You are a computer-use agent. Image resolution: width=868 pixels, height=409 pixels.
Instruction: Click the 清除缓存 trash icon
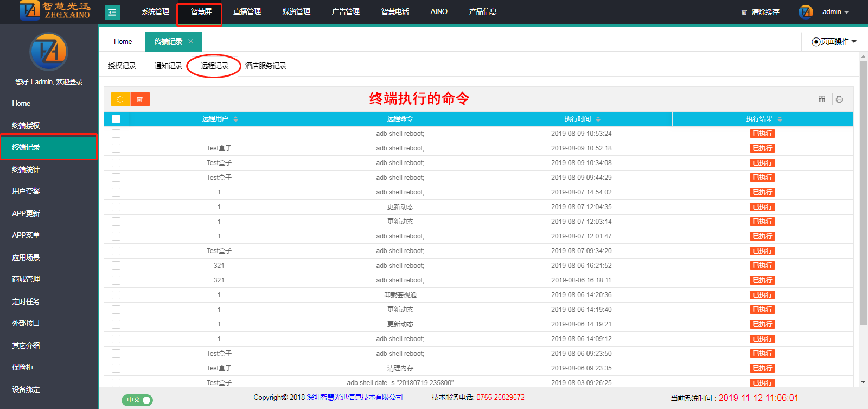(744, 12)
